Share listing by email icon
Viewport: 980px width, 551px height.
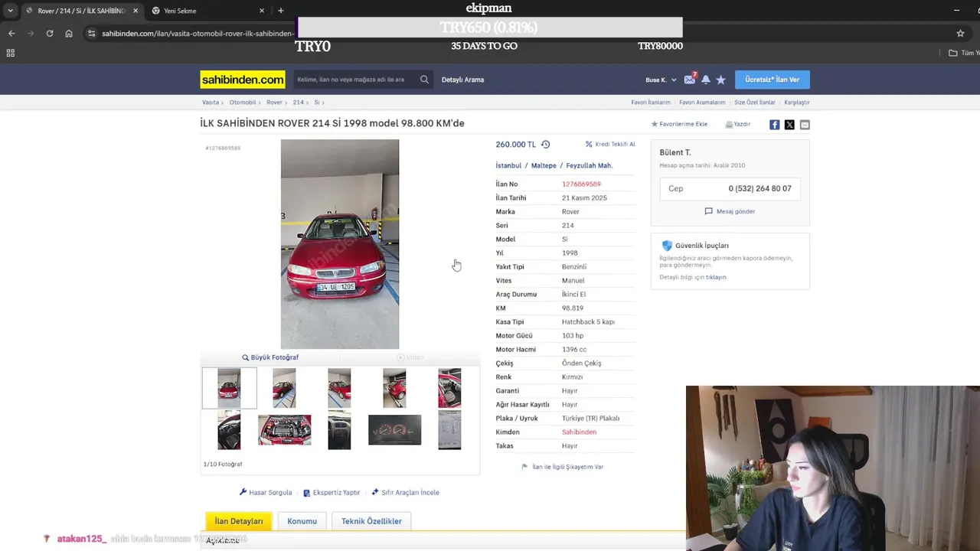pos(805,125)
